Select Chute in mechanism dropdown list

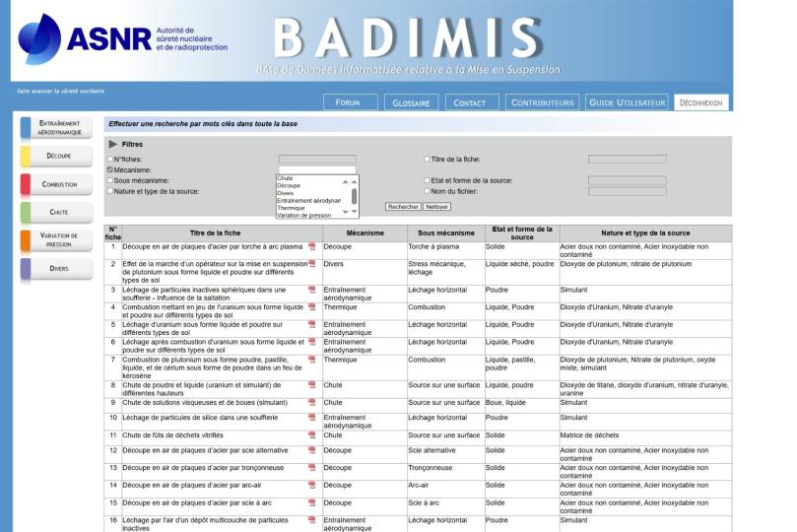(x=285, y=178)
